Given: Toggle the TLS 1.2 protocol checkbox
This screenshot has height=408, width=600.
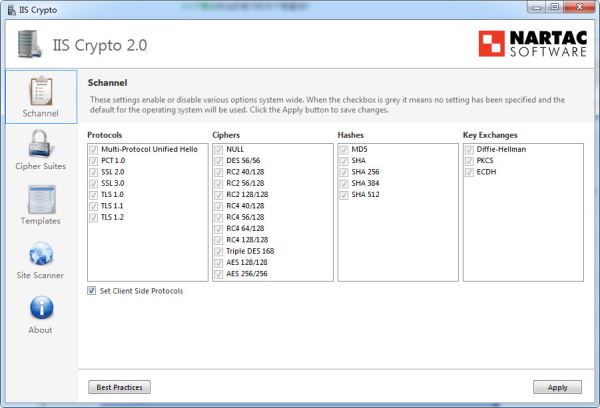Looking at the screenshot, I should pos(93,218).
